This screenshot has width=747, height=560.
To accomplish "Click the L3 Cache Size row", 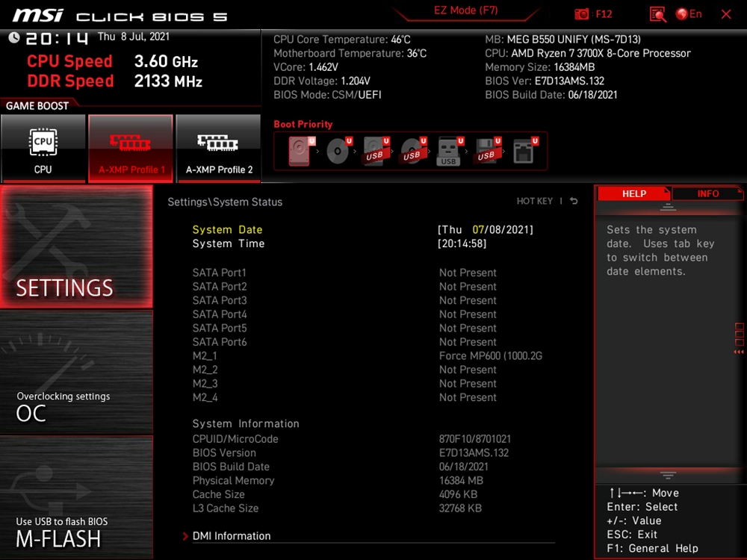I will 338,508.
